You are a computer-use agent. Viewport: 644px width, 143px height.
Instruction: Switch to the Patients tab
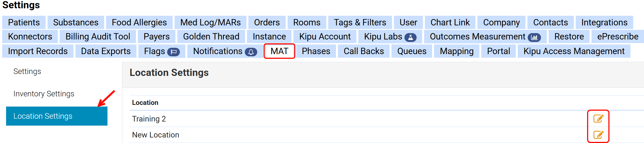pyautogui.click(x=24, y=22)
